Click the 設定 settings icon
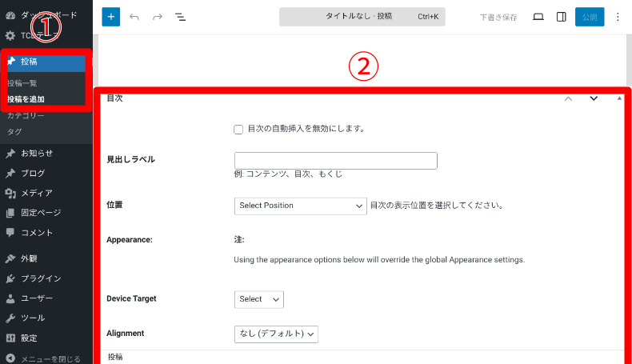The width and height of the screenshot is (632, 364). coord(10,338)
